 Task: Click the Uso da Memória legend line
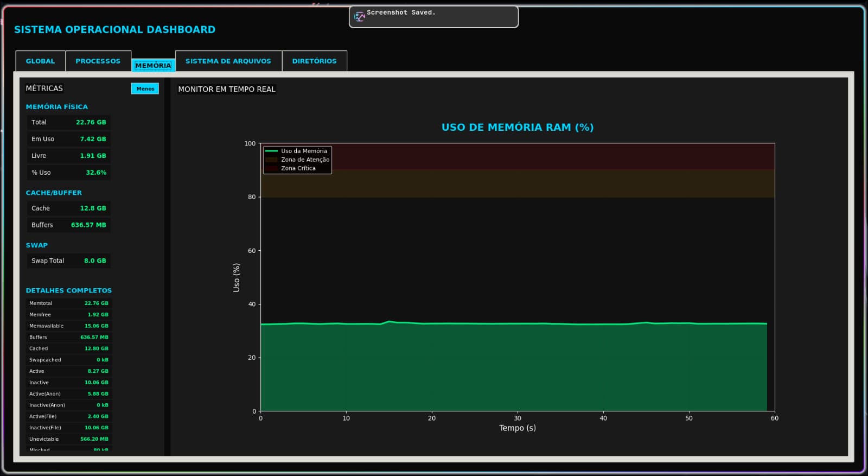point(271,151)
